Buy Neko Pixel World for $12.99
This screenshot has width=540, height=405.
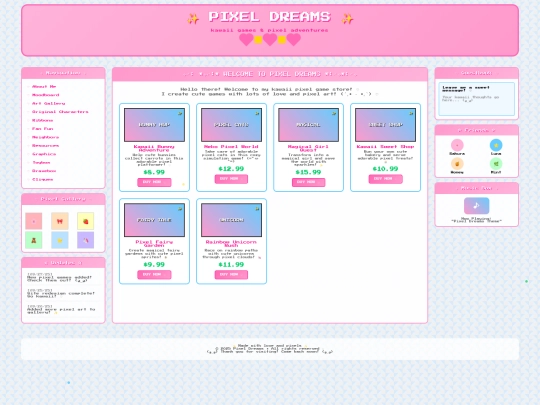(231, 179)
